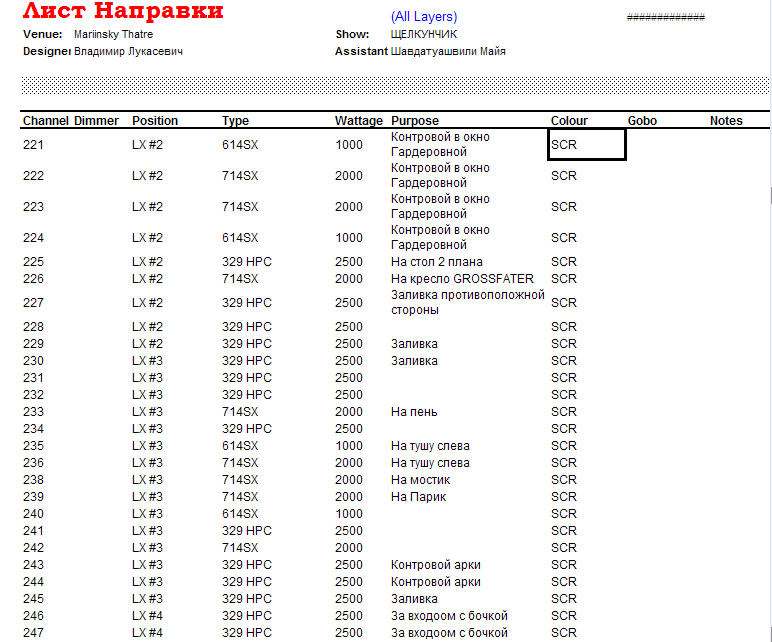Select the '714SX' type for channel 226

[240, 279]
